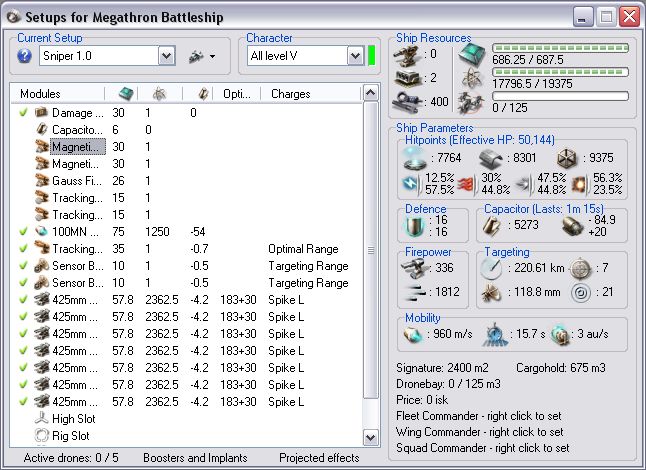Click the empty drone bandwidth bar

point(560,96)
